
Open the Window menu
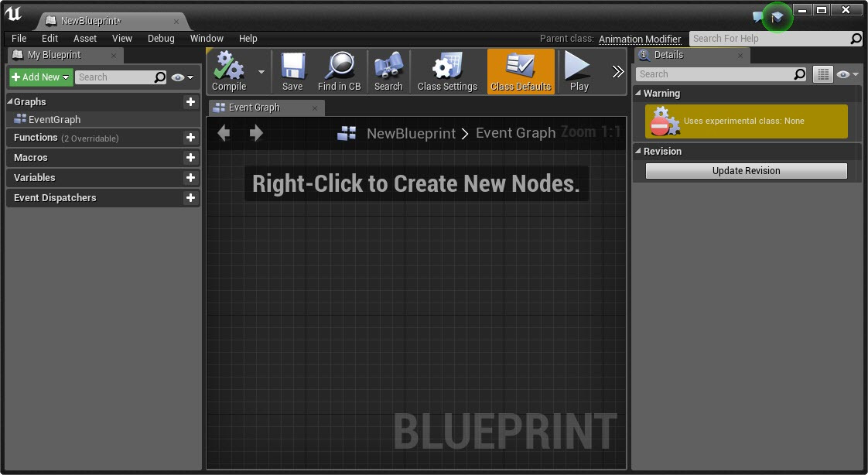point(207,38)
